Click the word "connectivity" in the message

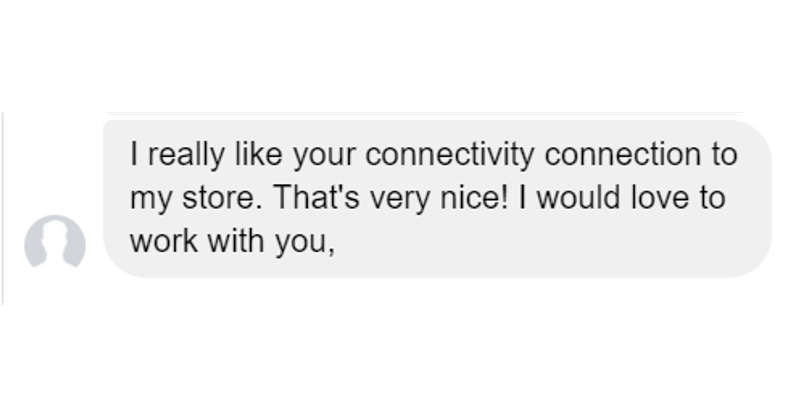pyautogui.click(x=450, y=154)
